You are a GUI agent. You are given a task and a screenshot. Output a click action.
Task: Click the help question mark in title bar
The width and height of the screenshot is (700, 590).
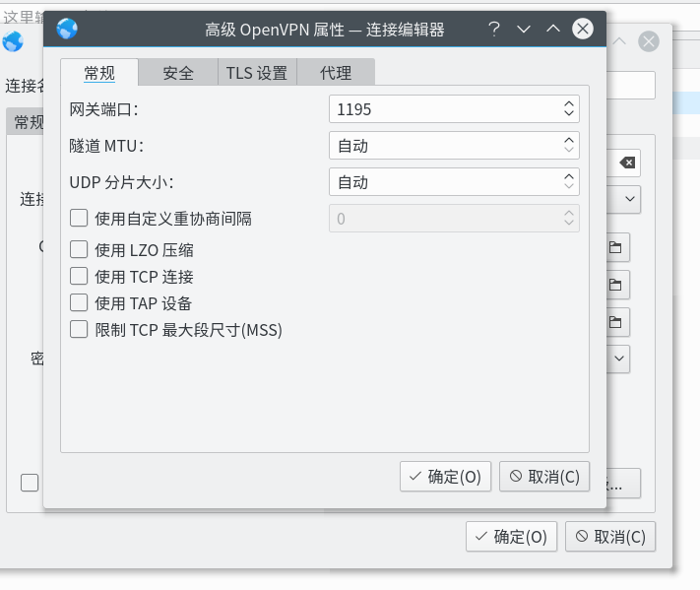pyautogui.click(x=494, y=30)
